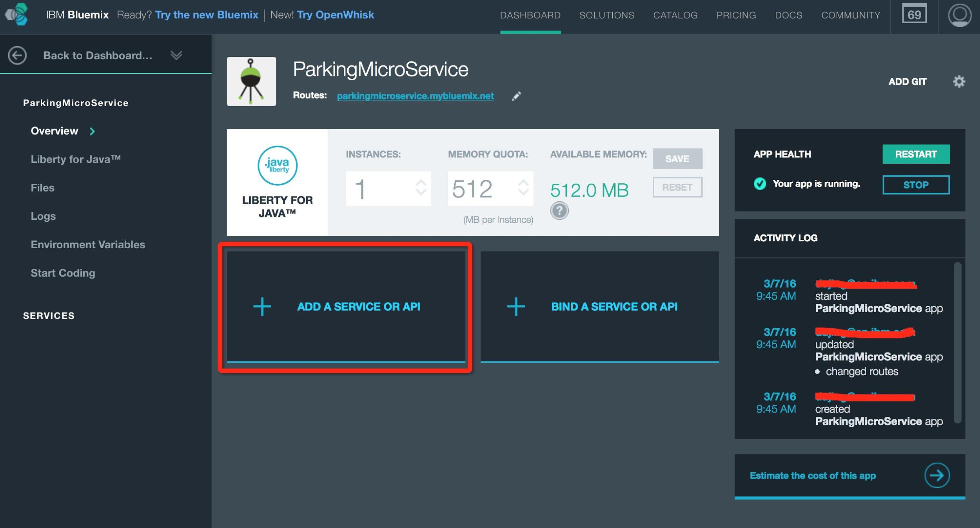The width and height of the screenshot is (980, 528).
Task: Open Files in the sidebar
Action: tap(43, 188)
